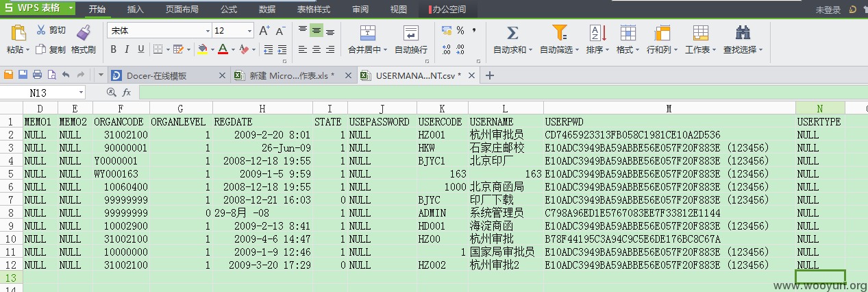The width and height of the screenshot is (868, 292).
Task: Click the clear formatting eraser icon
Action: 243,49
